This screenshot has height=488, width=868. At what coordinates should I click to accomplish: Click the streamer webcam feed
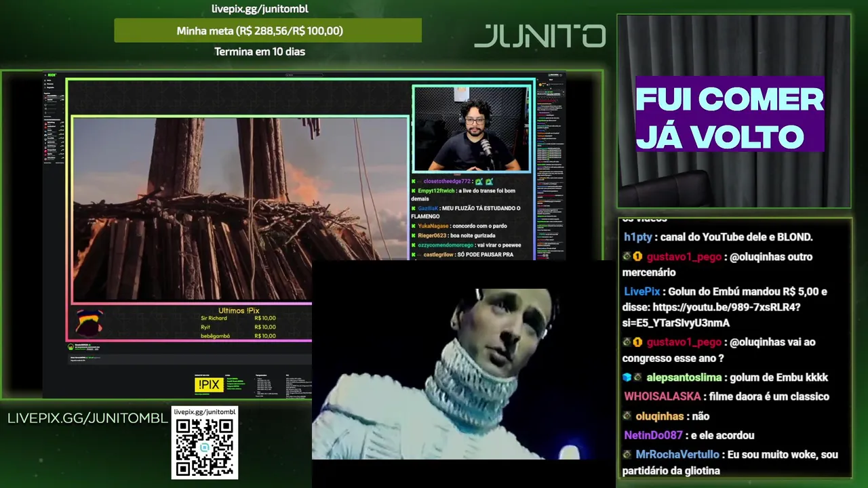coord(471,129)
